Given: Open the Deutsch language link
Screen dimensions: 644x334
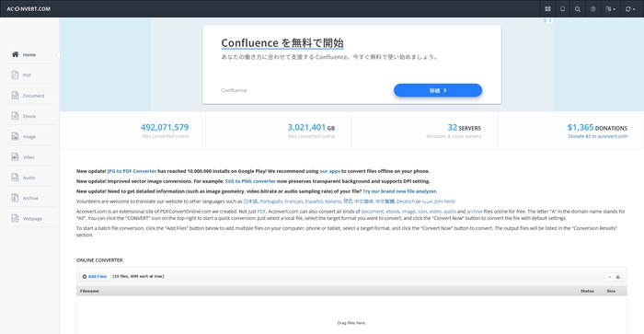Looking at the screenshot, I should (x=406, y=202).
